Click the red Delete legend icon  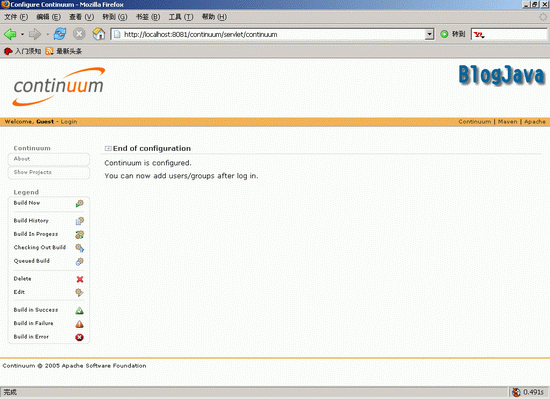(80, 279)
